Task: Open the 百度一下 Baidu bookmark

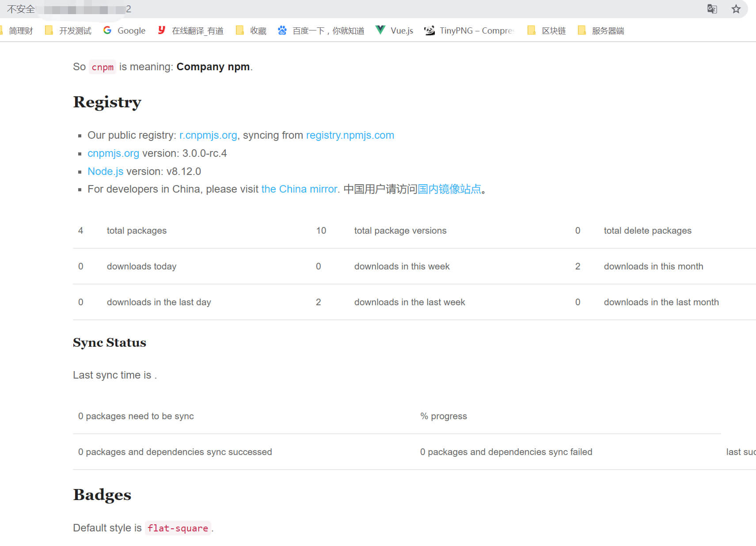Action: [321, 30]
